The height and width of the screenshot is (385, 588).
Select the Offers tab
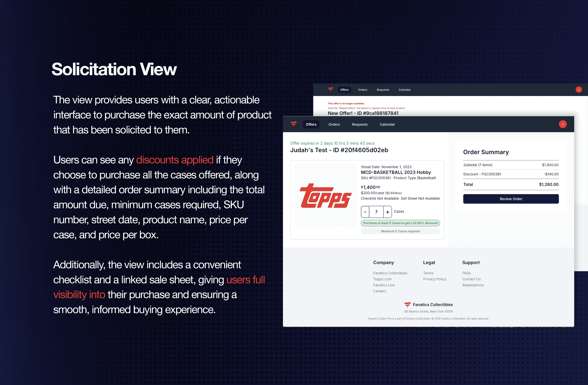311,124
